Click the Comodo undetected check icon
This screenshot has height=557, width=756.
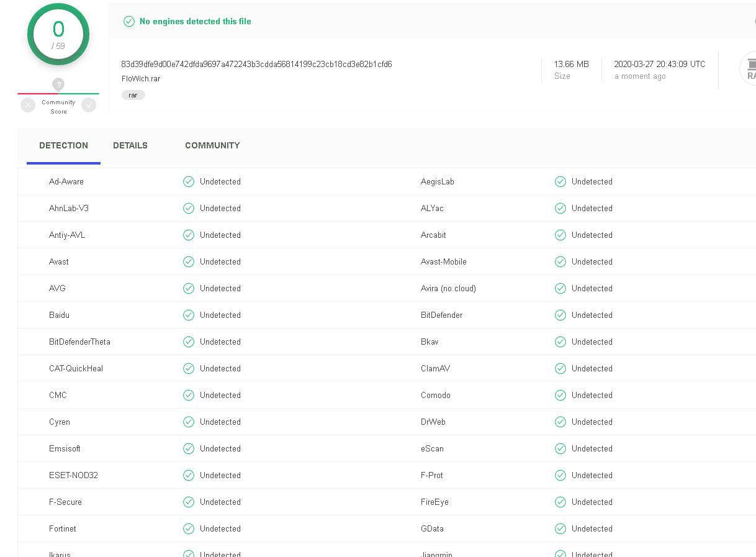point(560,395)
